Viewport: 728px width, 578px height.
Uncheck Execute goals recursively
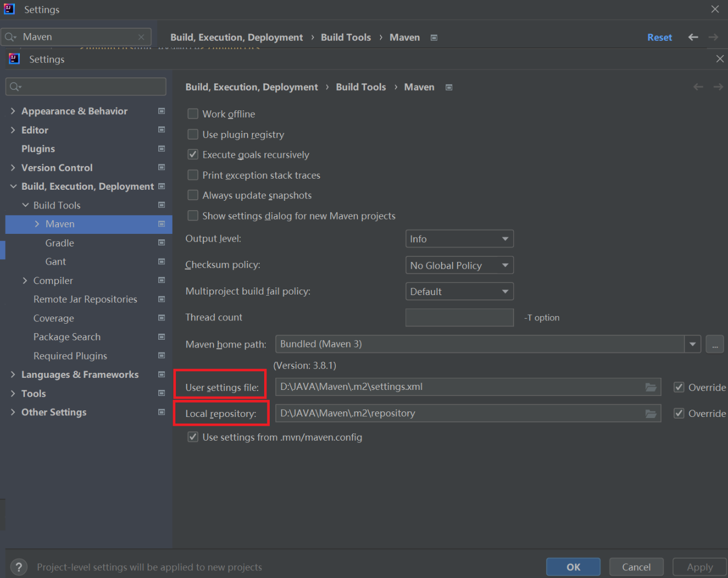(193, 154)
